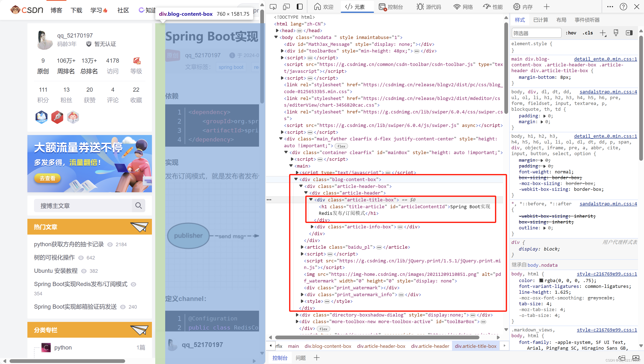Switch to 布局 tab

coord(561,20)
